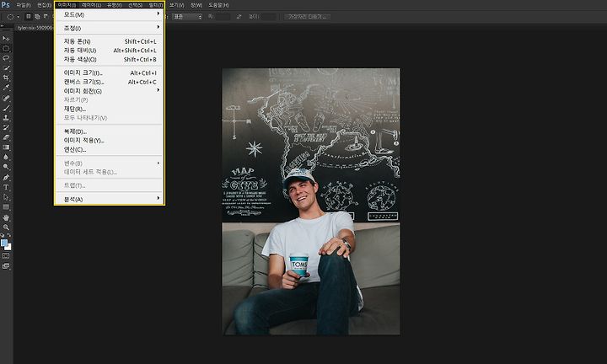Expand the 모드(M) submenu
The image size is (607, 364).
(x=110, y=14)
